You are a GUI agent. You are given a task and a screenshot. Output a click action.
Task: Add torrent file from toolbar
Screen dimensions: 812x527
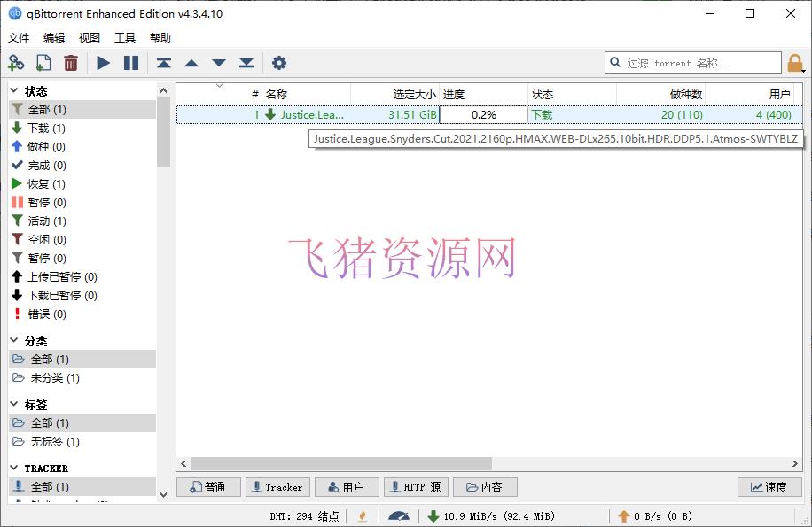43,63
